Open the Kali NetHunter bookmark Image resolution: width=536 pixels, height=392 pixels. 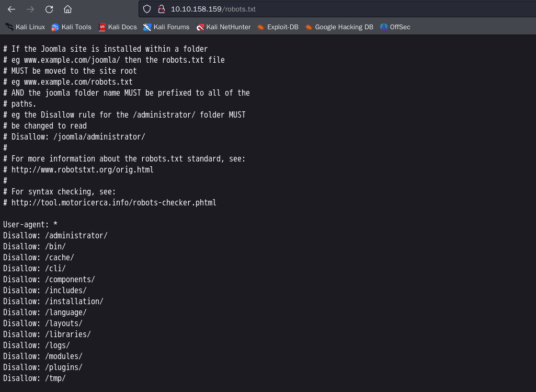coord(223,27)
